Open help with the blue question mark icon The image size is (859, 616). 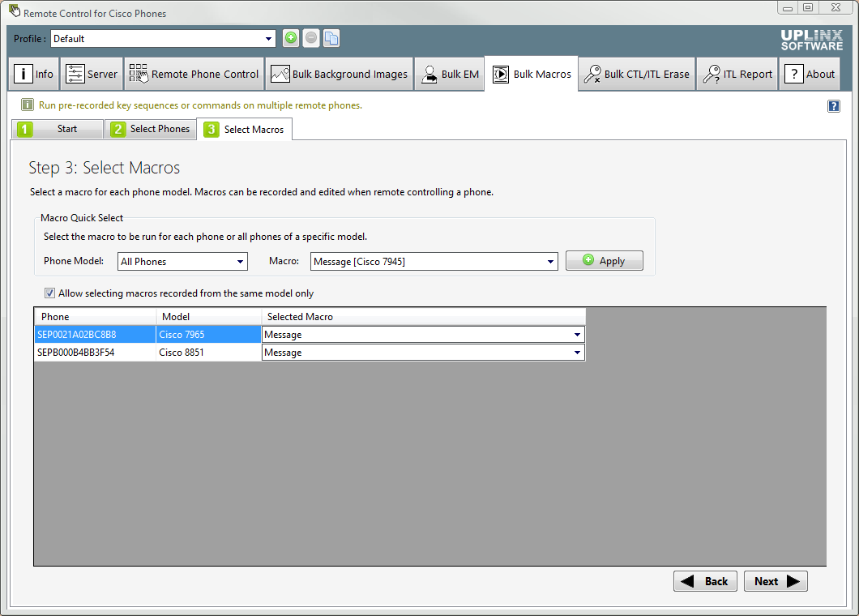[x=833, y=106]
